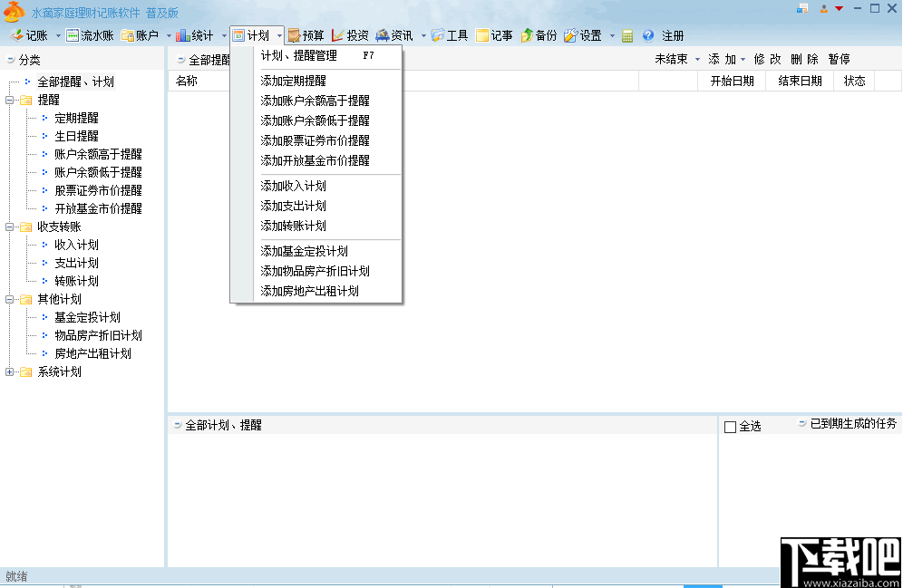This screenshot has height=588, width=903.
Task: Choose 添加支出计划 from the menu
Action: (327, 206)
